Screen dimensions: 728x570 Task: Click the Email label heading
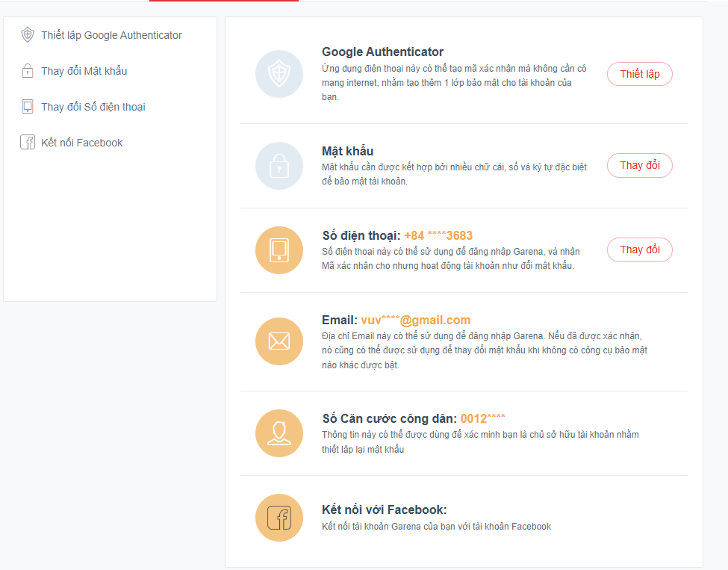point(340,320)
